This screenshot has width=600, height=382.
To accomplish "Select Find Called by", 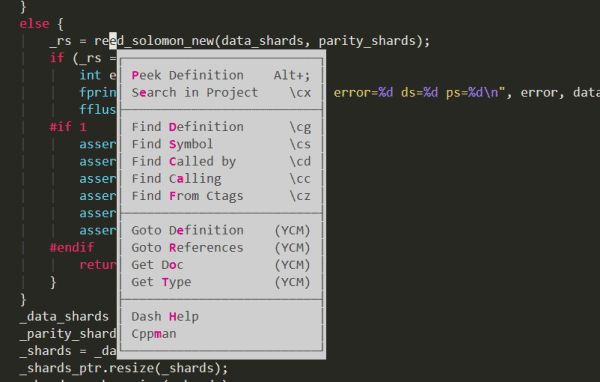I will [x=221, y=162].
